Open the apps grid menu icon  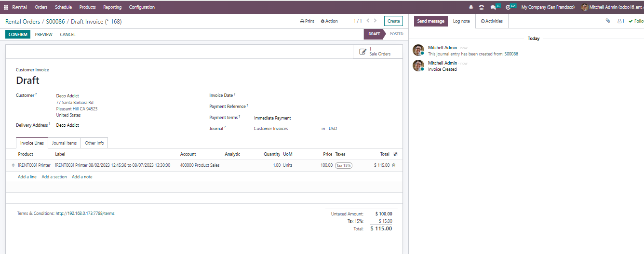click(x=6, y=7)
